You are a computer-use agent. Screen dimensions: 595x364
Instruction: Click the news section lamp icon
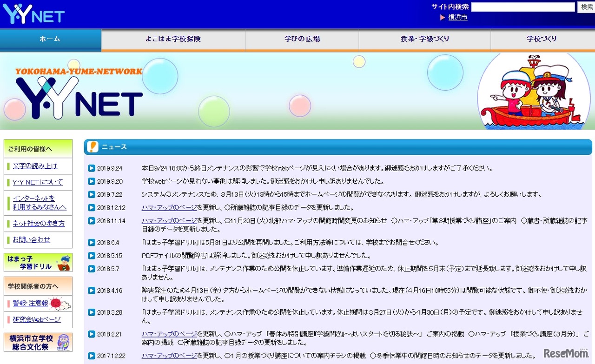[92, 146]
